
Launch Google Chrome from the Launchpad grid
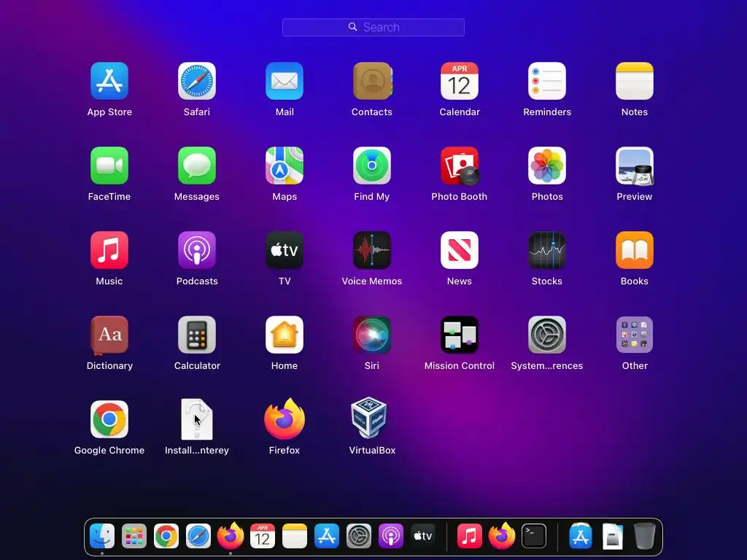pyautogui.click(x=109, y=419)
